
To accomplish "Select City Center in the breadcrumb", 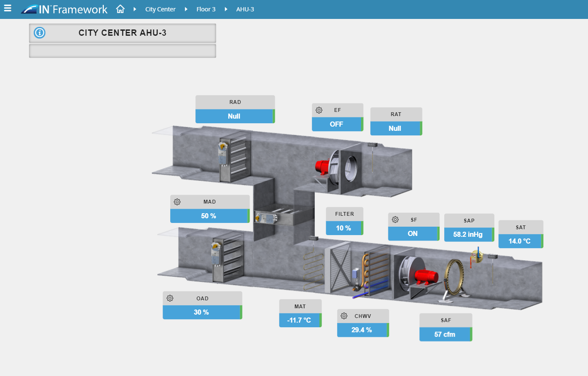I will [x=160, y=9].
